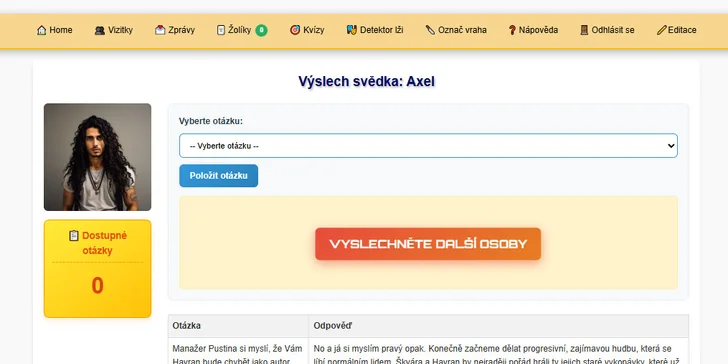Click the Dostupné otázky count of 0
Viewport: 728px width, 364px height.
(x=98, y=286)
